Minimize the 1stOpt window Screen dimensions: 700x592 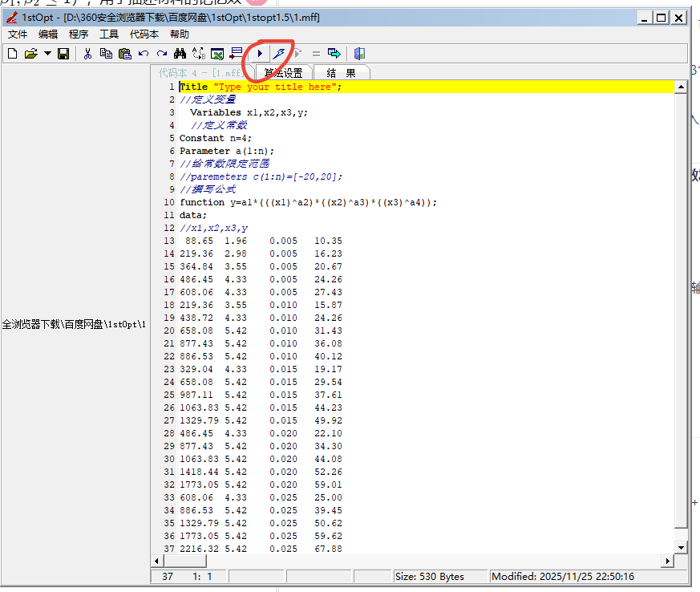[644, 18]
